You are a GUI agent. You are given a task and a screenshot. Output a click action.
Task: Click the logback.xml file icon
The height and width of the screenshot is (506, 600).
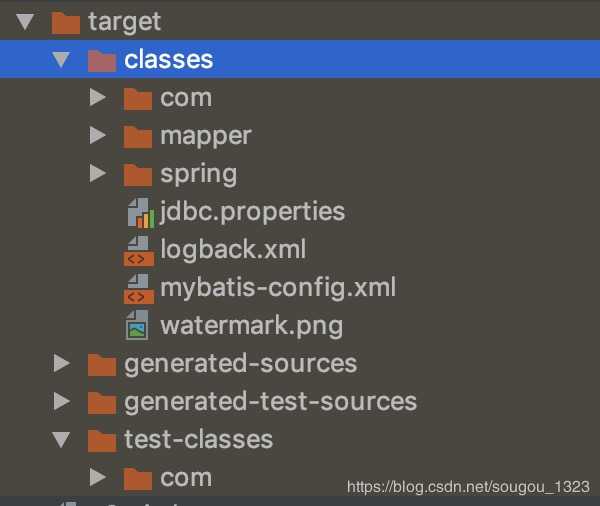coord(138,250)
